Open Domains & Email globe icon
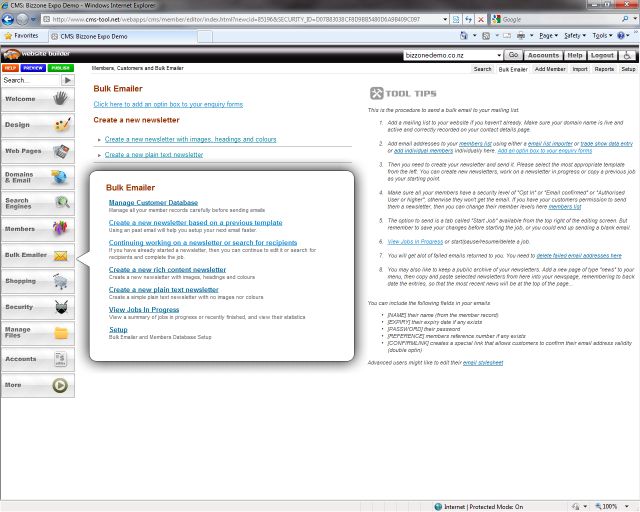The image size is (640, 512). point(61,177)
